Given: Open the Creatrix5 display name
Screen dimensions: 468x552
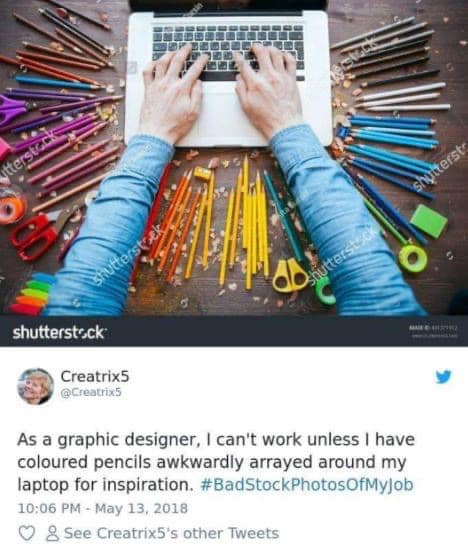Looking at the screenshot, I should pyautogui.click(x=95, y=376).
